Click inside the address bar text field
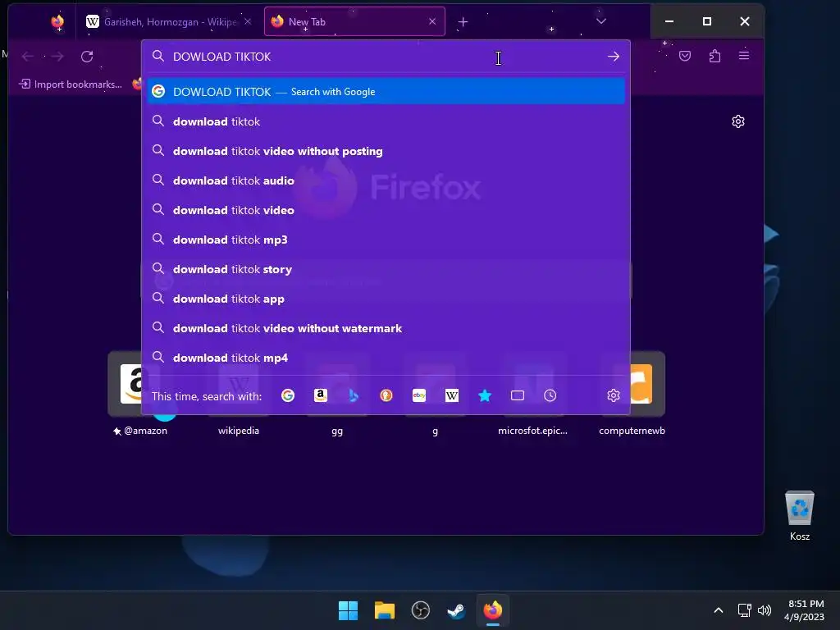 click(386, 57)
